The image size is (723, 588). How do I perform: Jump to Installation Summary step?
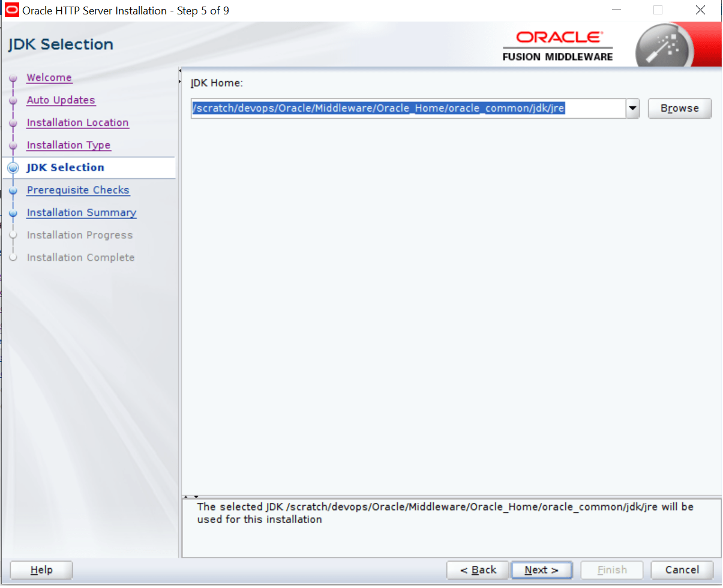pyautogui.click(x=81, y=212)
